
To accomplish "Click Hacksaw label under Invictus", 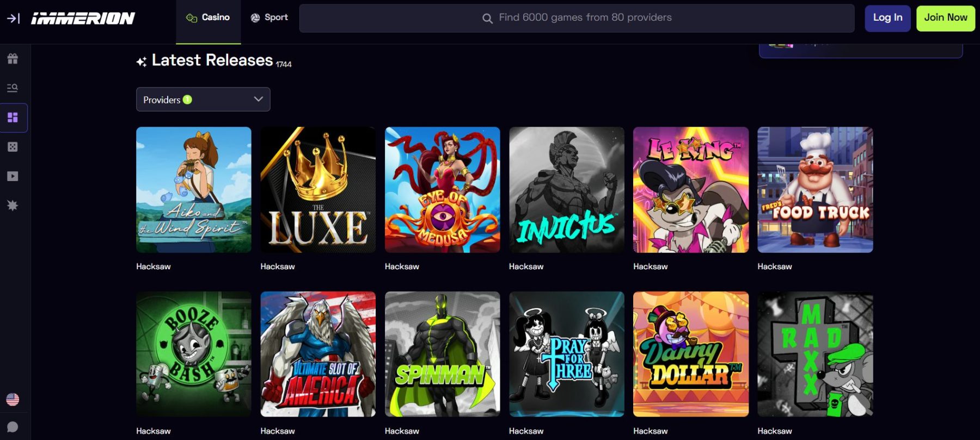I will pos(526,267).
